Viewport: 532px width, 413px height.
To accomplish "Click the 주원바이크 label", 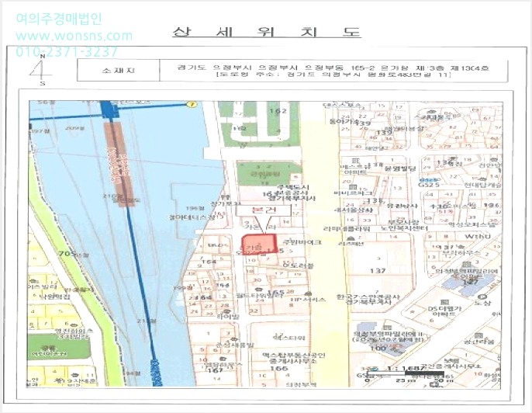I will point(302,242).
